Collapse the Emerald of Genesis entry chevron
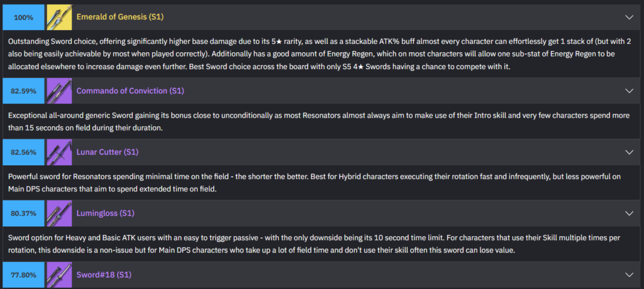This screenshot has width=644, height=289. pyautogui.click(x=629, y=17)
